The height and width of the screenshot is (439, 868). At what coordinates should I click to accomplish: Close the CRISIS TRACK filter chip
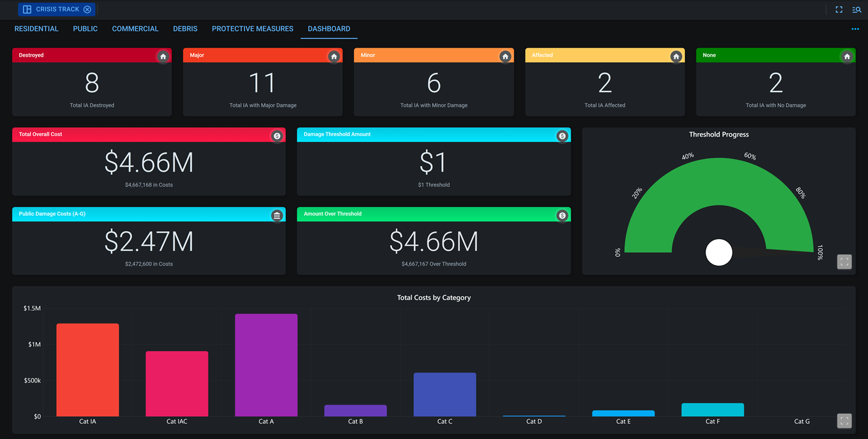[87, 9]
